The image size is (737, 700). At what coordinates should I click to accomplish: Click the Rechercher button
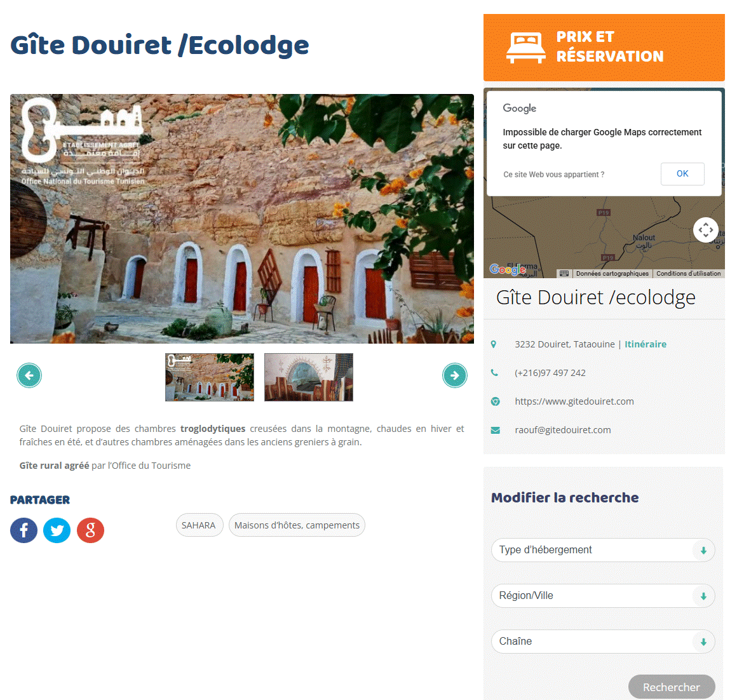(672, 687)
